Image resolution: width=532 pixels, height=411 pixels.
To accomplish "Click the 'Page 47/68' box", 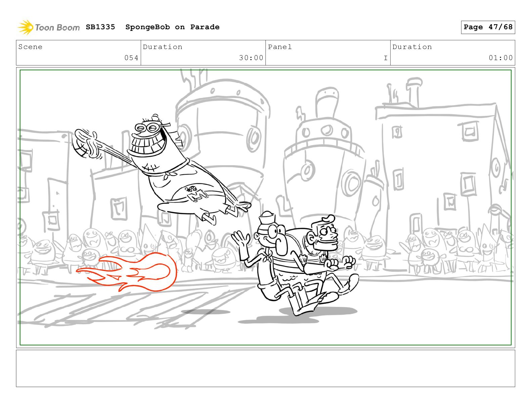I will click(488, 27).
